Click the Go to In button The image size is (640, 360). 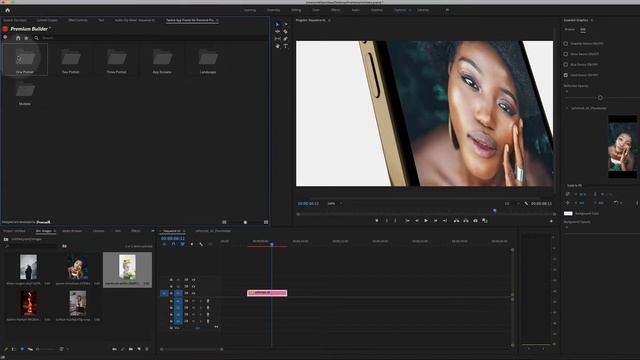click(x=407, y=221)
